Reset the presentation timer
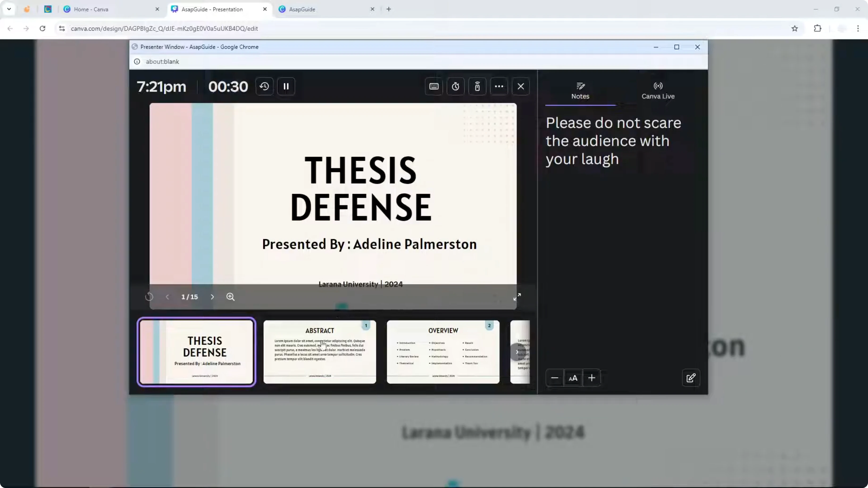The width and height of the screenshot is (868, 488). coord(264,87)
